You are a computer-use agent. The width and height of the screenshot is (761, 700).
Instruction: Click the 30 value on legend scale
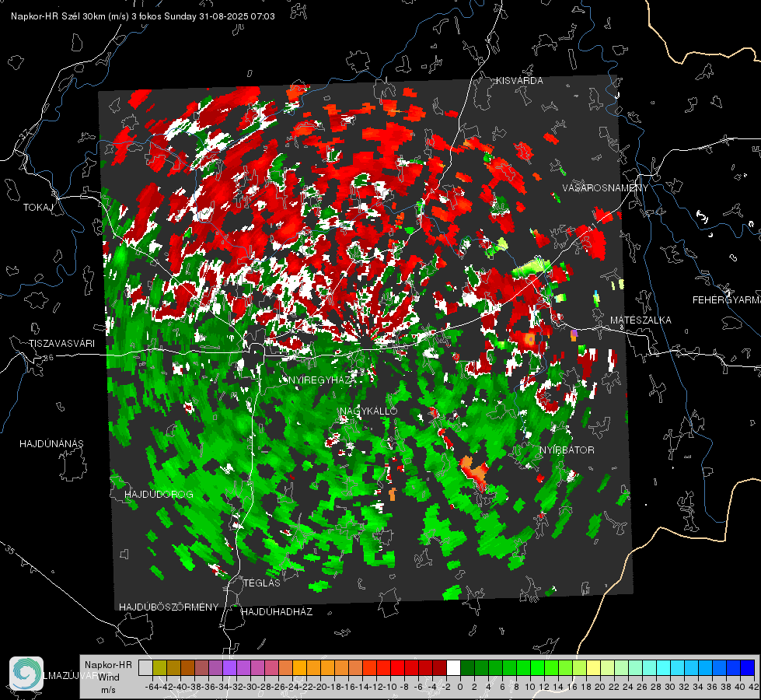click(x=670, y=687)
